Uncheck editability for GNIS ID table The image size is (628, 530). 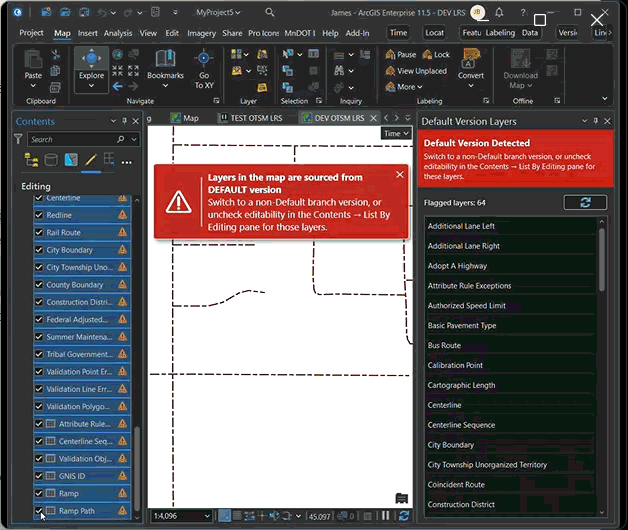coord(39,476)
